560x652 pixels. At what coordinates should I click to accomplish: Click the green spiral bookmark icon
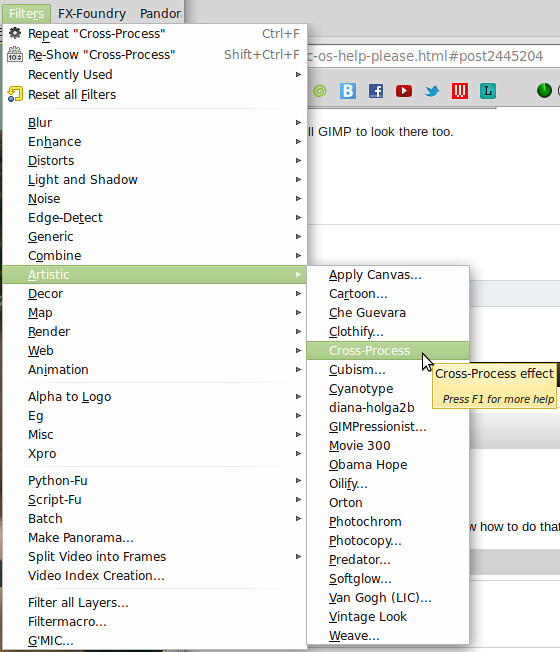(x=320, y=91)
